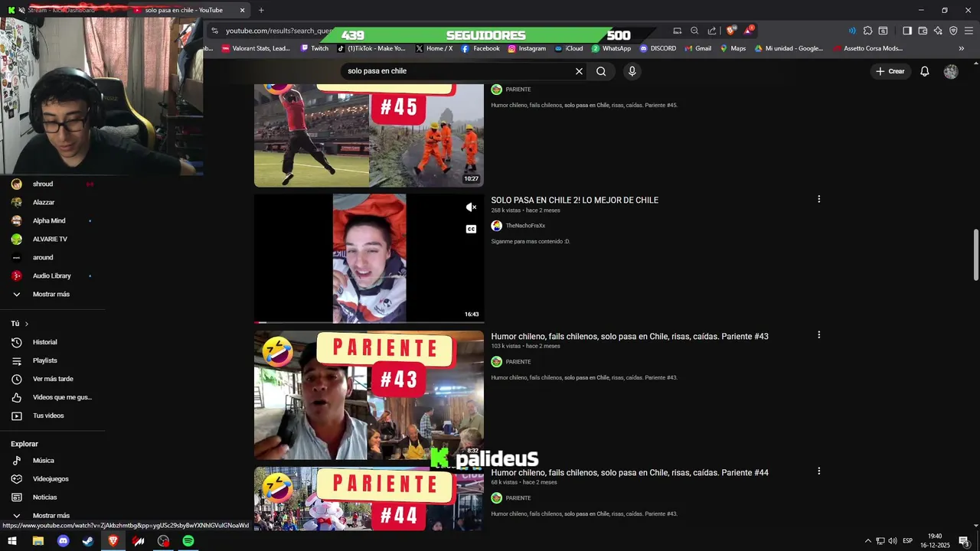Open the Pariente #43 video title
Viewport: 980px width, 551px height.
pos(629,336)
